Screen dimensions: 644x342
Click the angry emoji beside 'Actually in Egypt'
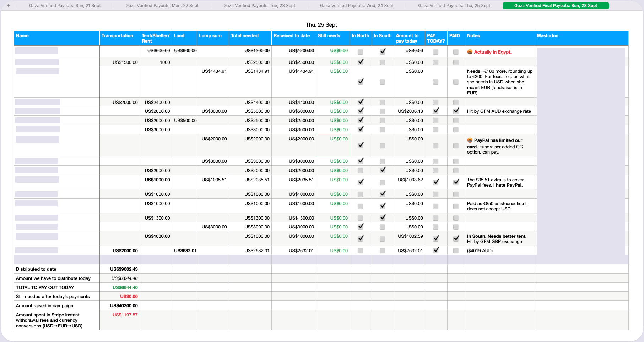pyautogui.click(x=470, y=52)
